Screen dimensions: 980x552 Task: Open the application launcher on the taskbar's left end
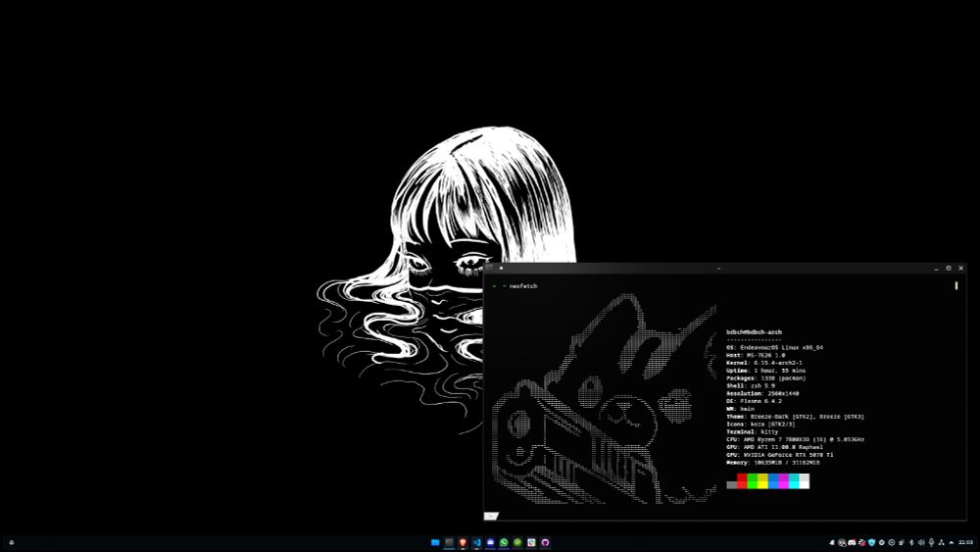[11, 542]
